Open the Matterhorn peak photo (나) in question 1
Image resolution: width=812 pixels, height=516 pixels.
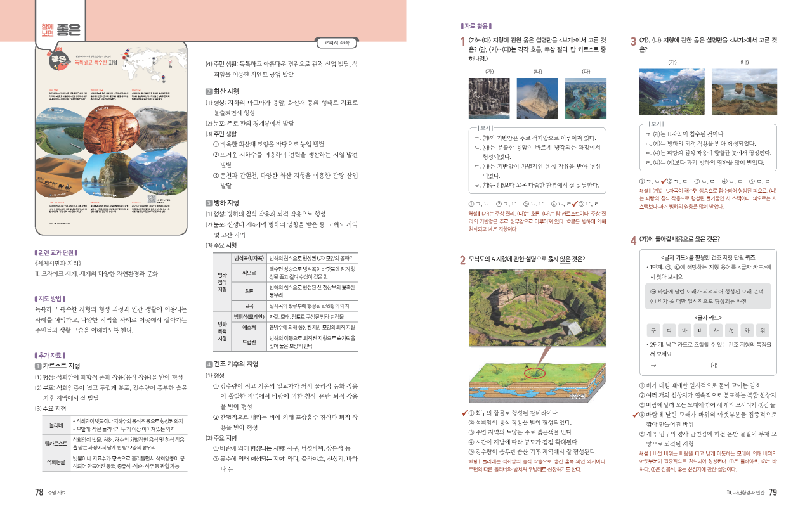(537, 98)
